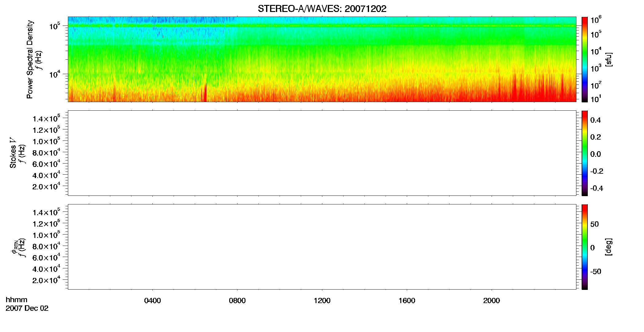Click the 1600 time tick label
The width and height of the screenshot is (644, 332).
(407, 301)
